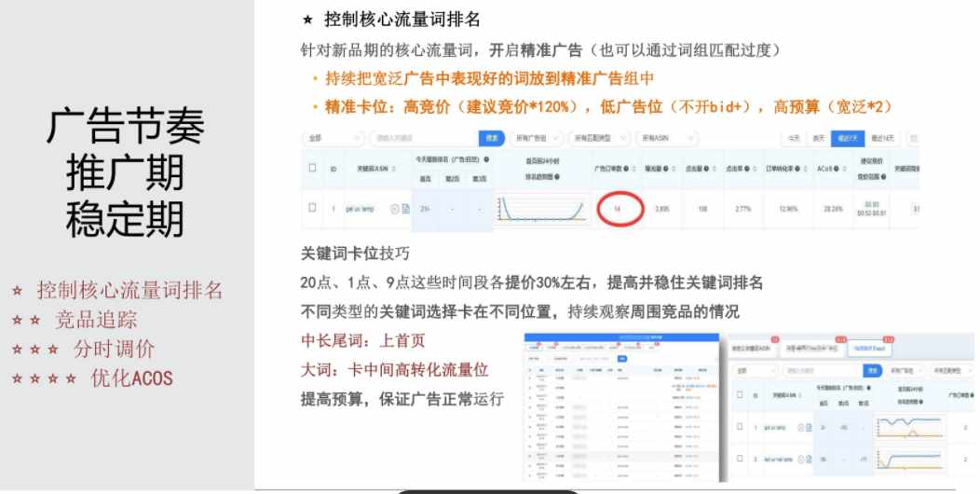The height and width of the screenshot is (494, 980).
Task: Open the 所有匹配类型 dropdown in upper filter bar
Action: click(x=599, y=138)
